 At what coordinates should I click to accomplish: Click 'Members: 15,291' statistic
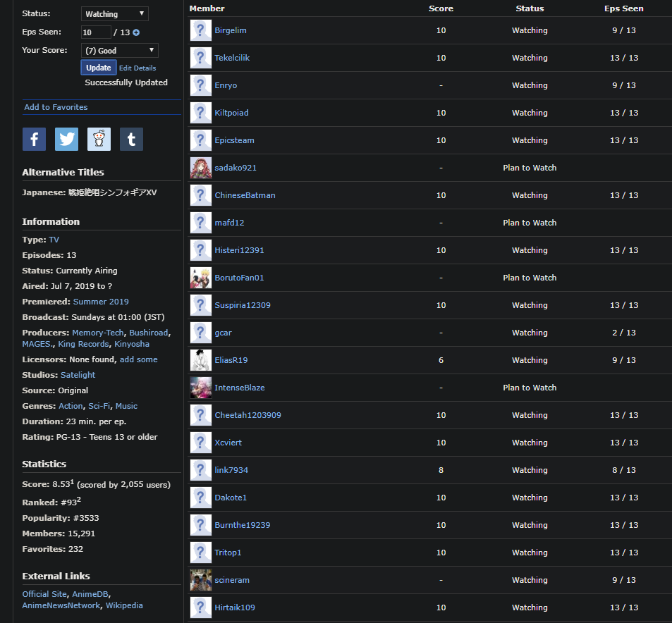59,533
